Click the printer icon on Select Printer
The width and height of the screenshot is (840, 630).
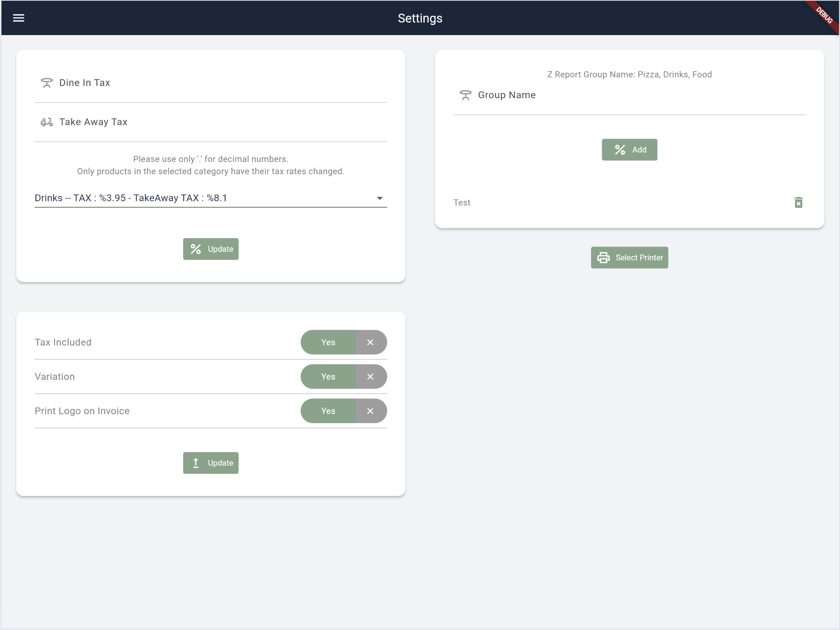(x=604, y=257)
